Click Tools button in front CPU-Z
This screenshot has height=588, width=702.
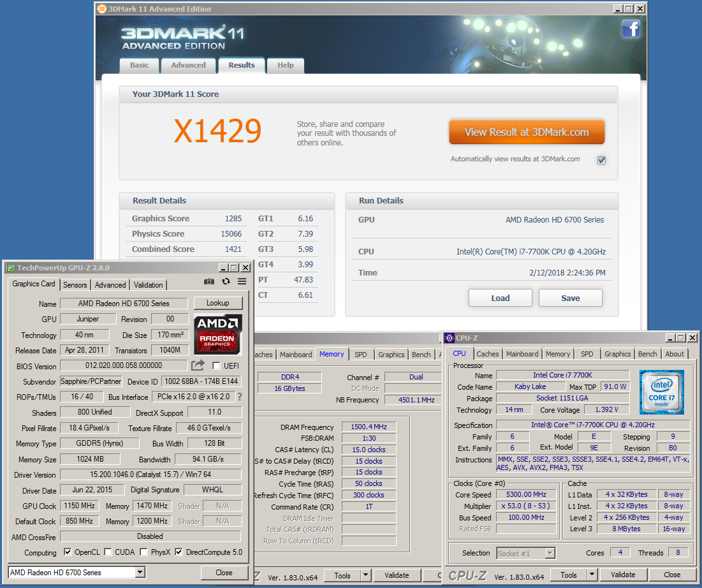click(569, 575)
